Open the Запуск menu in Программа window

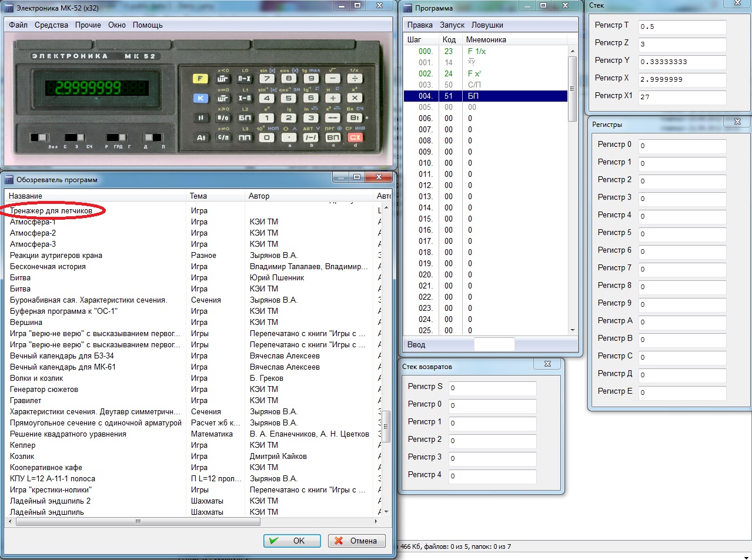(452, 25)
